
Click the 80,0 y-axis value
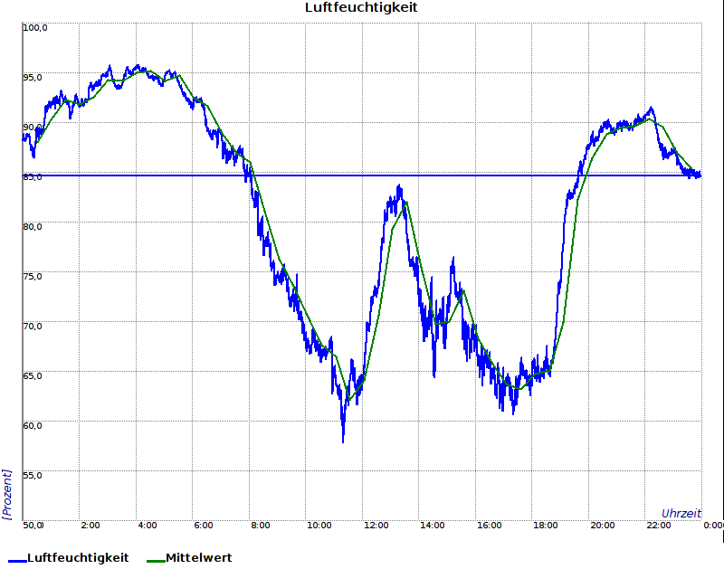tap(33, 227)
